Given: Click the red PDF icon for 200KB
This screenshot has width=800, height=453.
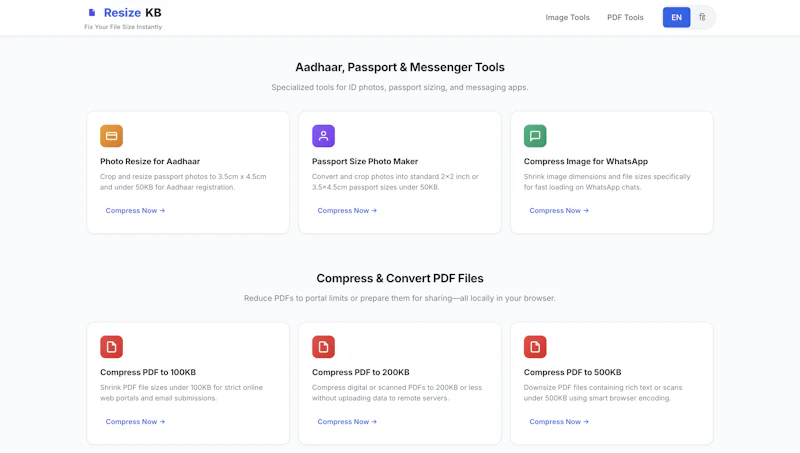Looking at the screenshot, I should click(x=323, y=347).
